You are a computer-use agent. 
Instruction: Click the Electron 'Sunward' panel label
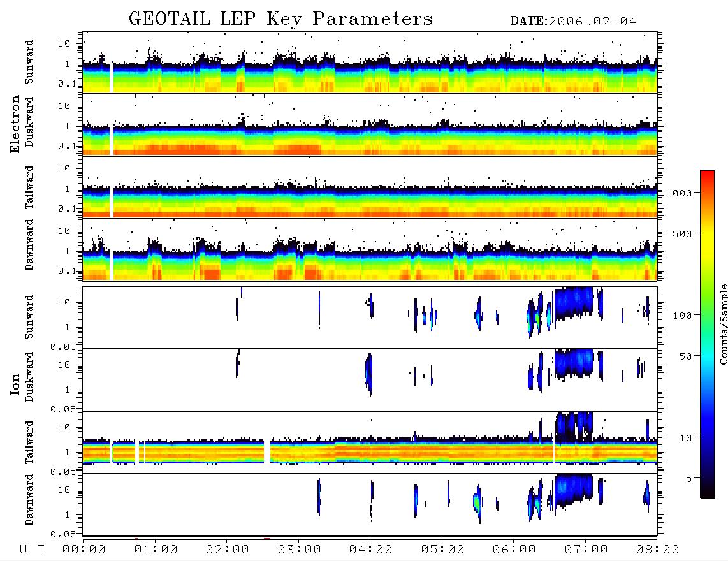pyautogui.click(x=29, y=62)
